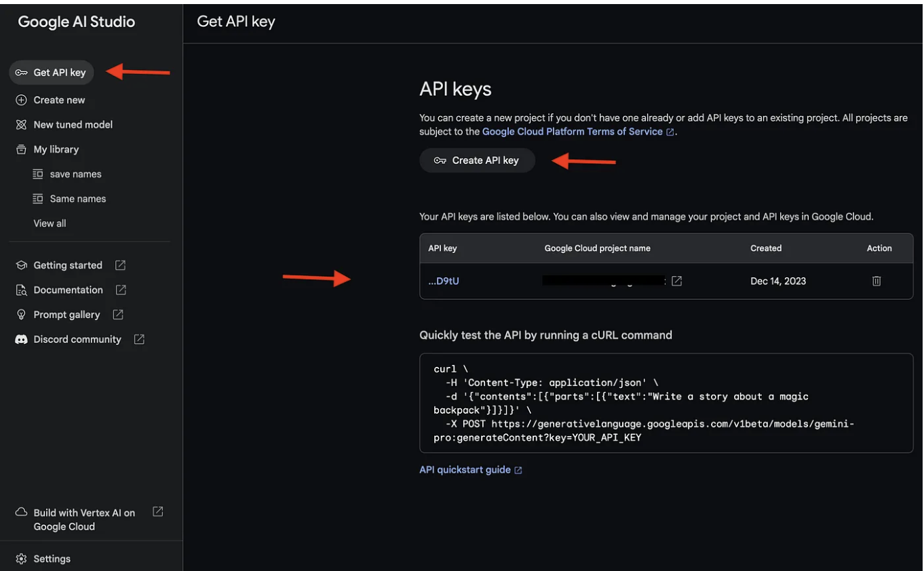
Task: Open Prompt gallery
Action: (66, 315)
